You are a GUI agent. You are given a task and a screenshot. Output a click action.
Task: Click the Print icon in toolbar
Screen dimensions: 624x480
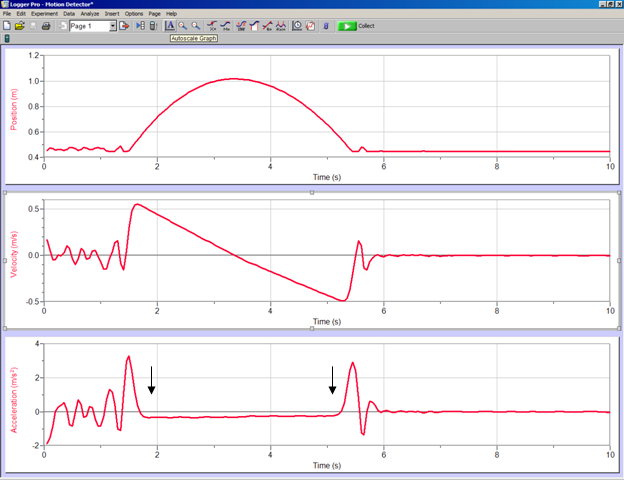coord(46,25)
